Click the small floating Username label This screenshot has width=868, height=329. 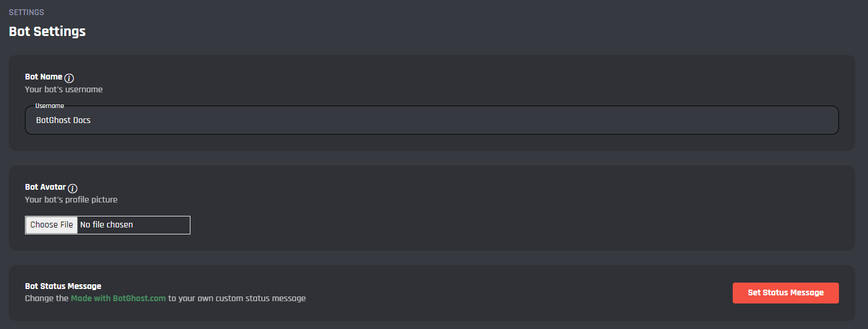point(49,106)
